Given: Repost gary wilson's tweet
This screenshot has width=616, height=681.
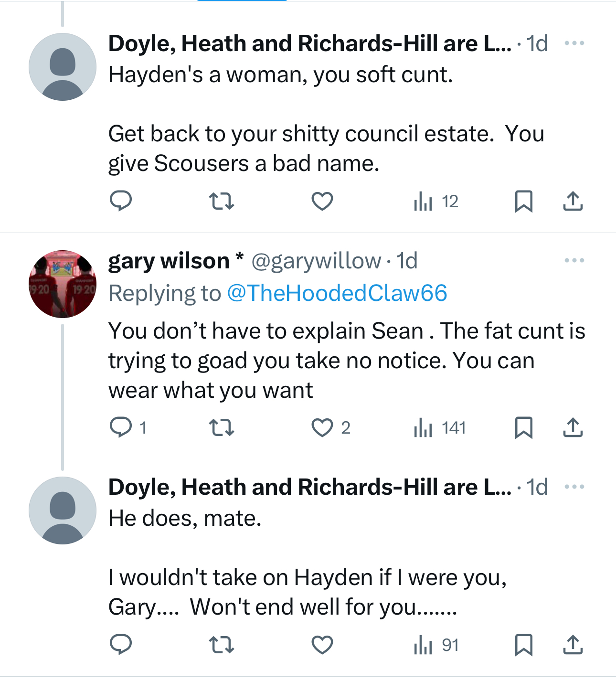Looking at the screenshot, I should [222, 427].
